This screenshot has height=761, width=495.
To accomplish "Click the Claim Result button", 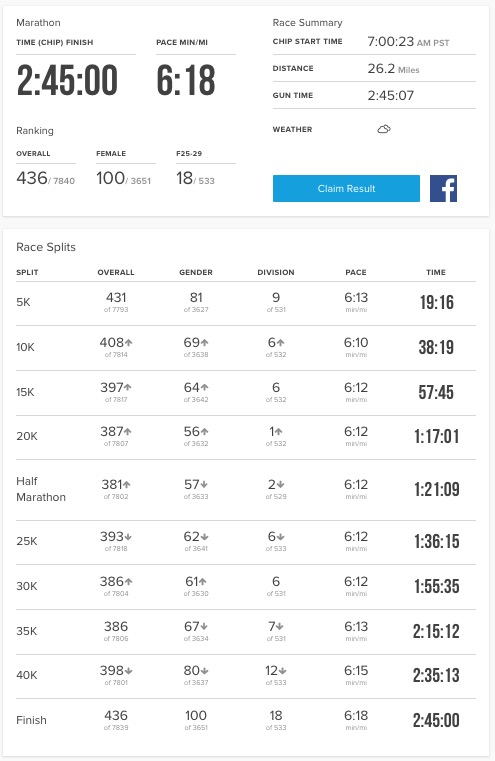I will coord(346,188).
